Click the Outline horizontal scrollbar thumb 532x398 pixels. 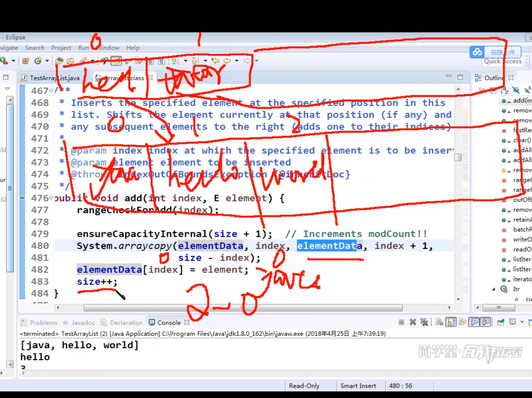pyautogui.click(x=499, y=308)
